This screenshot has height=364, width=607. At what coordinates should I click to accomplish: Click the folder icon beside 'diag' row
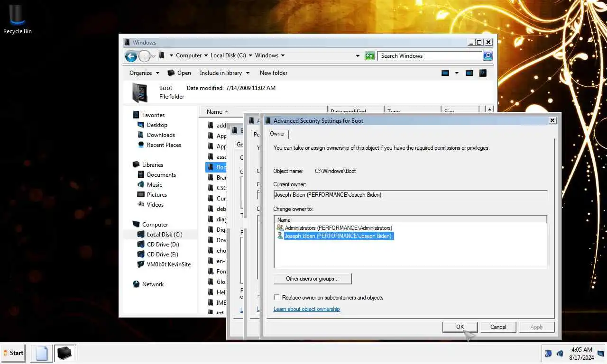[x=211, y=219]
